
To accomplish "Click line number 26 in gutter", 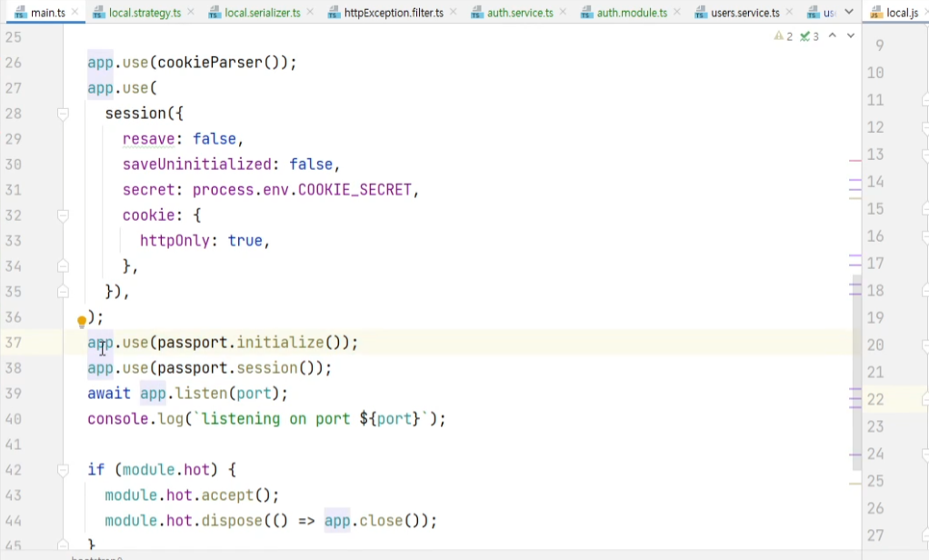I will [13, 62].
